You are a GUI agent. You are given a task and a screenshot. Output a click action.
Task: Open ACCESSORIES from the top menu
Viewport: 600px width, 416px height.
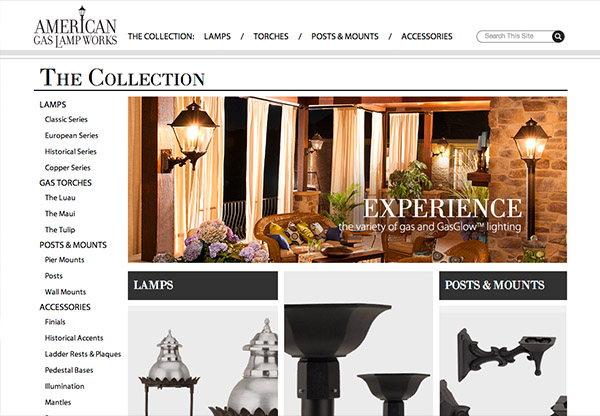point(427,36)
